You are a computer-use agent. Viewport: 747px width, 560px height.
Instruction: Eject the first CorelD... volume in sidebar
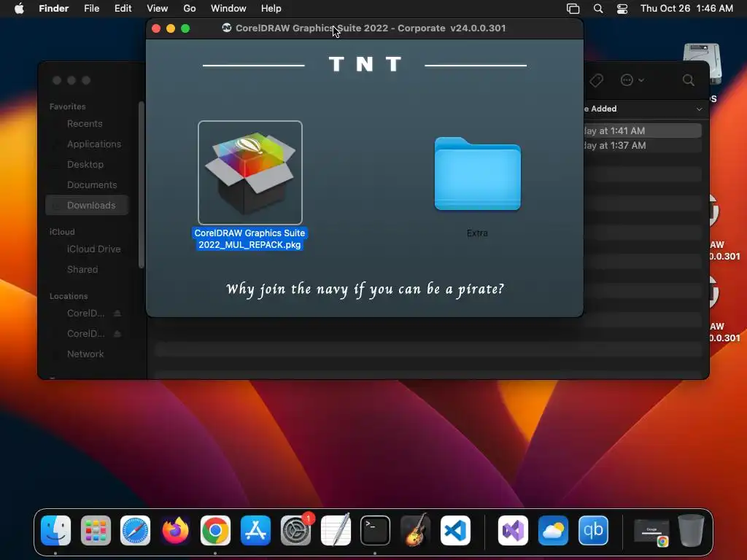pyautogui.click(x=117, y=314)
